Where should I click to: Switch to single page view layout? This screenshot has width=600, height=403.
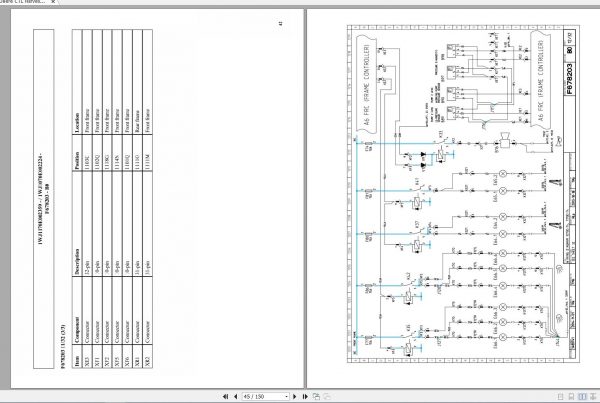(561, 396)
